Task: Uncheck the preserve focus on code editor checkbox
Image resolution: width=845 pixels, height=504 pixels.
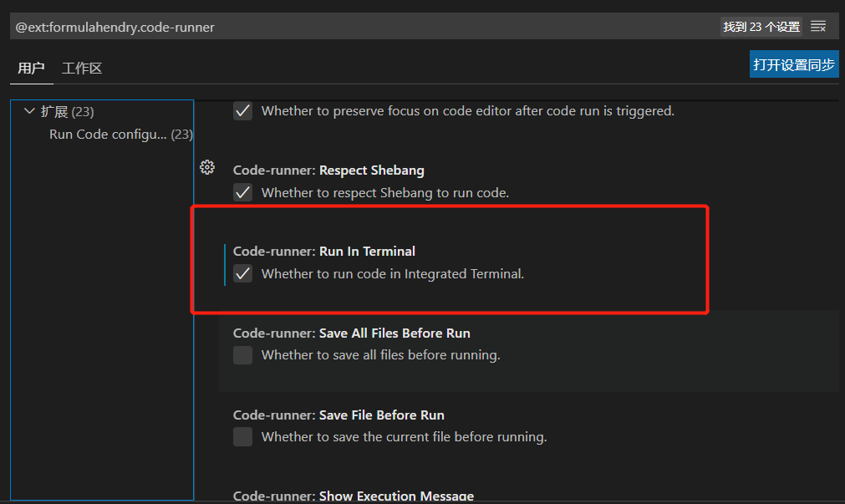Action: (x=242, y=110)
